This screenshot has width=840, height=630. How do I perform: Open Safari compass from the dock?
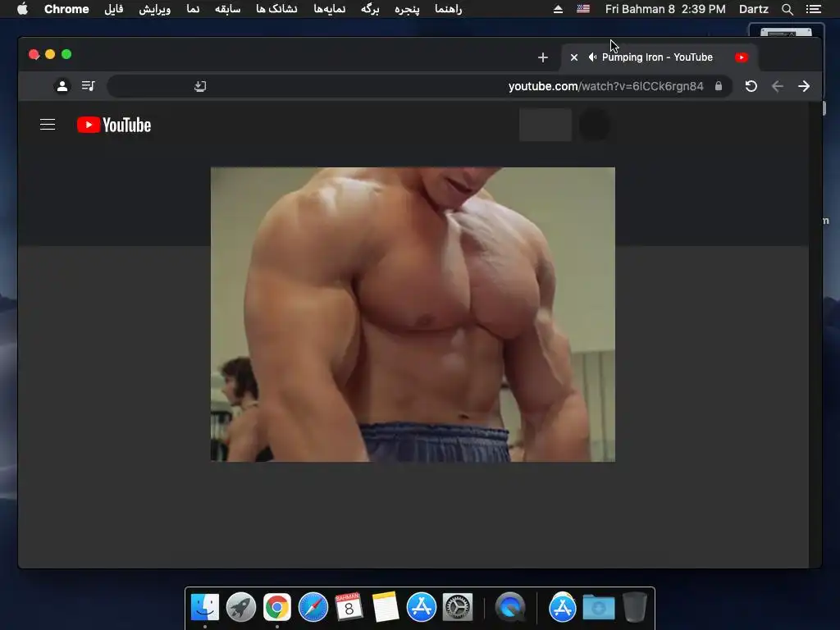[313, 607]
